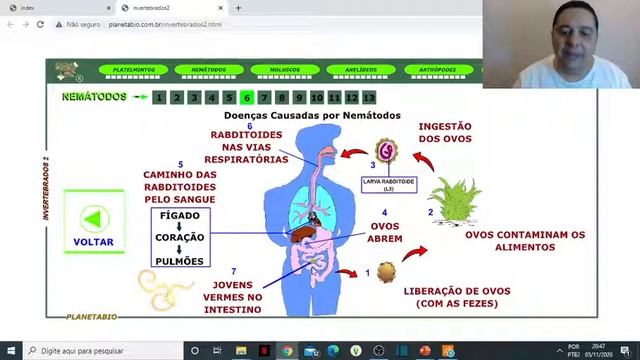This screenshot has width=640, height=360.
Task: Go to Nemátodos page 12
Action: (352, 98)
